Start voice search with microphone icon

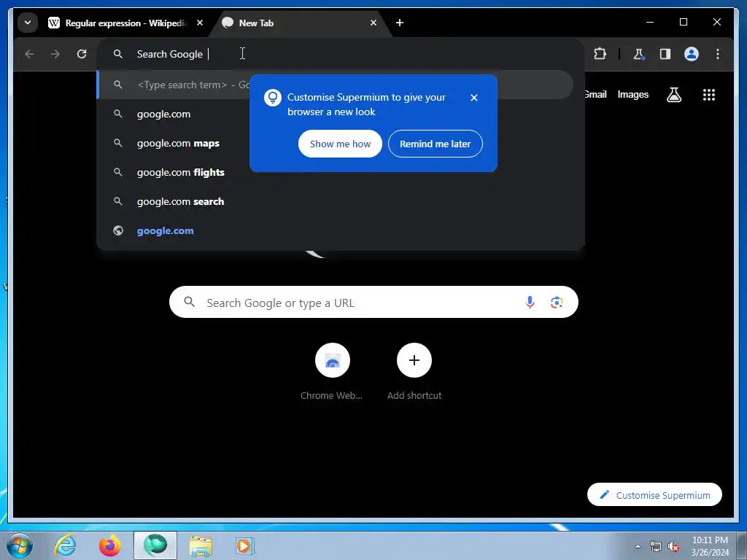(530, 302)
